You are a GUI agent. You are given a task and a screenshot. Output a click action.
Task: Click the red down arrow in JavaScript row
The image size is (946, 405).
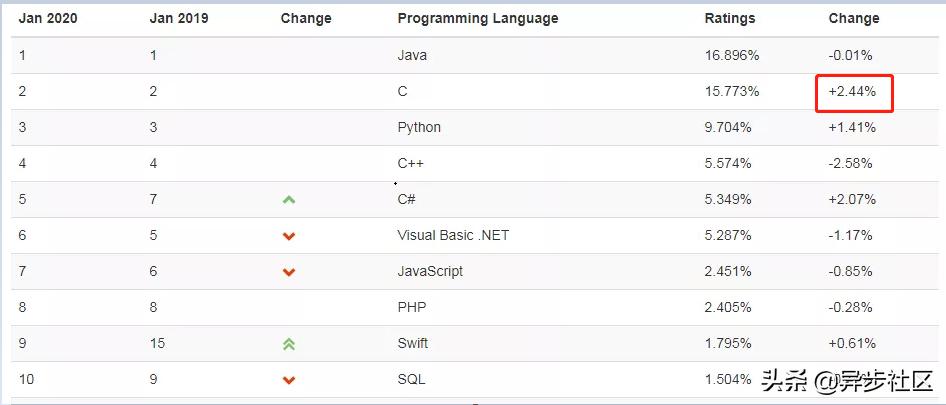(289, 272)
